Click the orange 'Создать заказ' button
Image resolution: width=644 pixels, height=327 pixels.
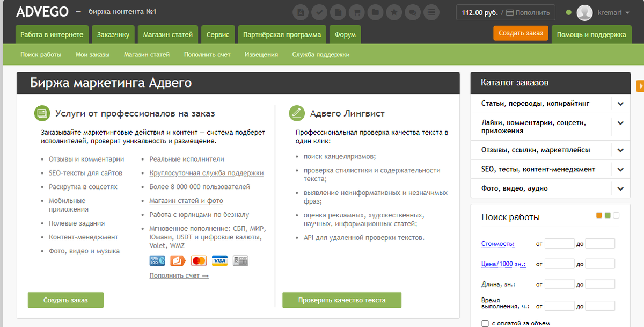coord(520,33)
